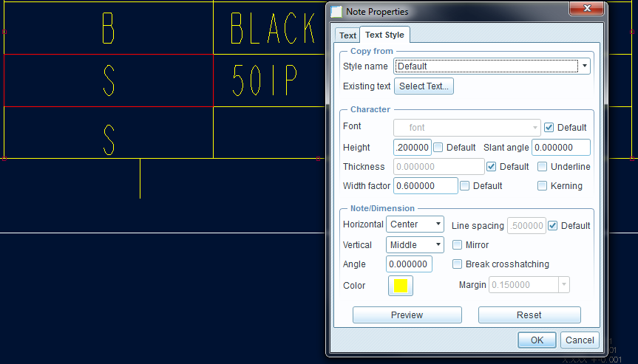Click the S in the bottom table row

coord(109,140)
